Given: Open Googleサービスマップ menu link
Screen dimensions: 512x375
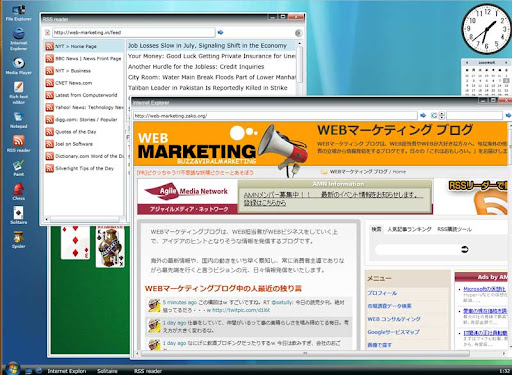Looking at the screenshot, I should point(393,332).
